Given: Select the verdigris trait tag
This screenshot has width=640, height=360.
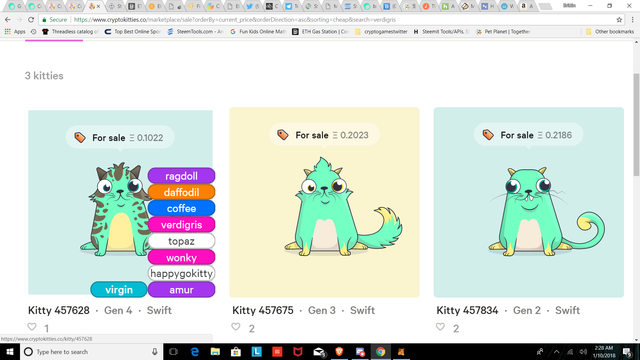Looking at the screenshot, I should point(181,224).
